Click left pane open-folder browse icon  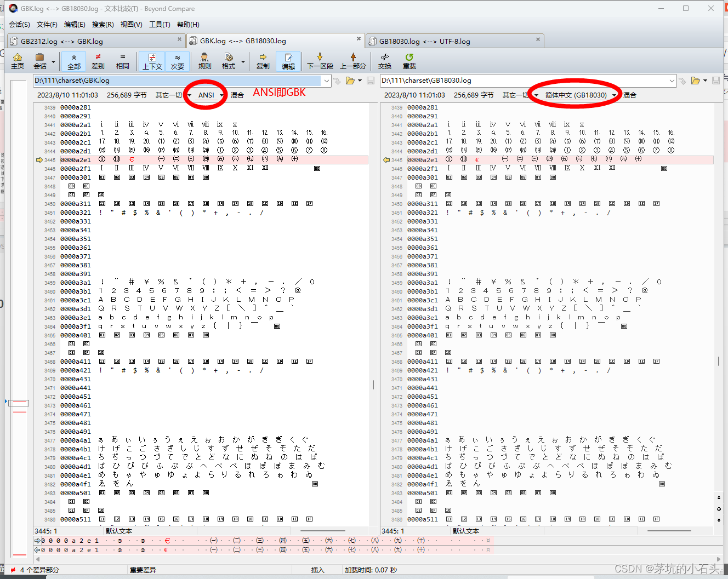coord(350,81)
